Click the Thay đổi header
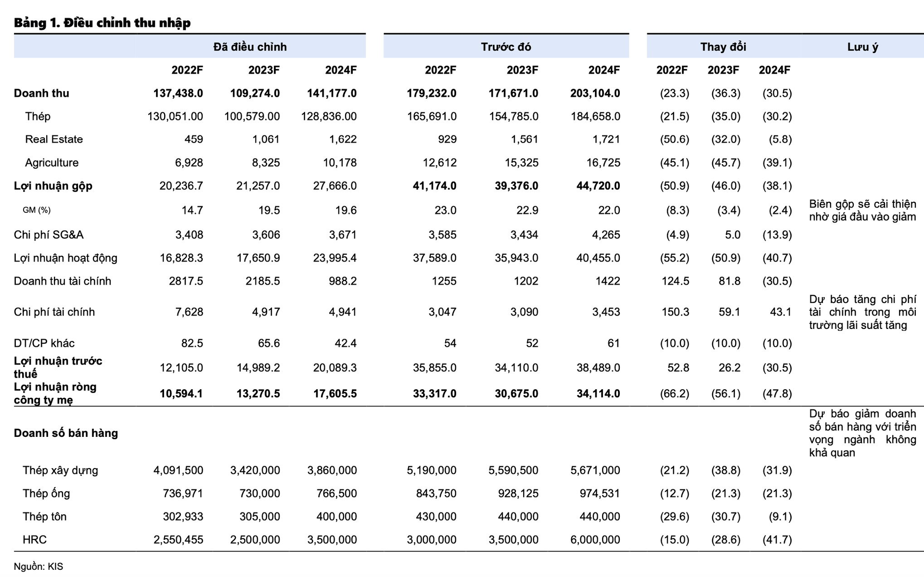The height and width of the screenshot is (577, 924). click(x=723, y=47)
